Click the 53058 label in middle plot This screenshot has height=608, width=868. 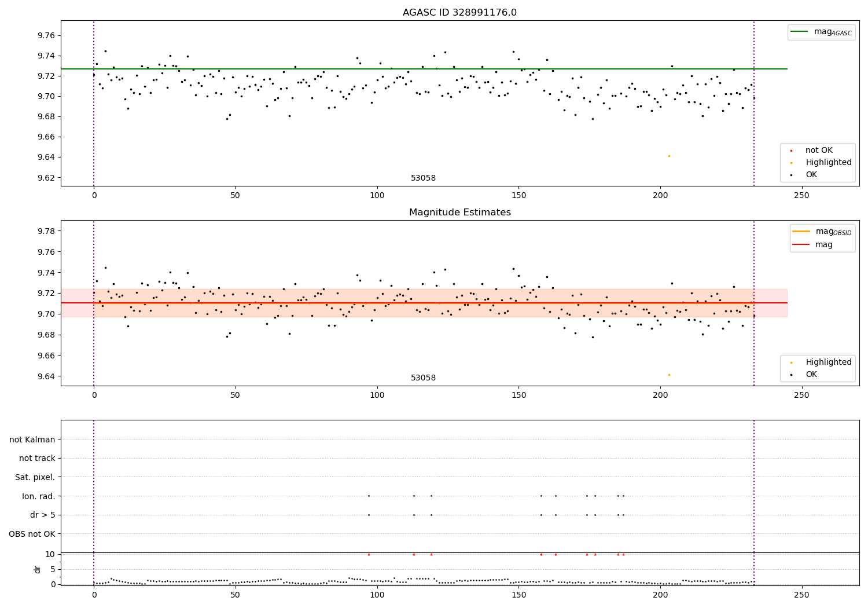point(423,378)
